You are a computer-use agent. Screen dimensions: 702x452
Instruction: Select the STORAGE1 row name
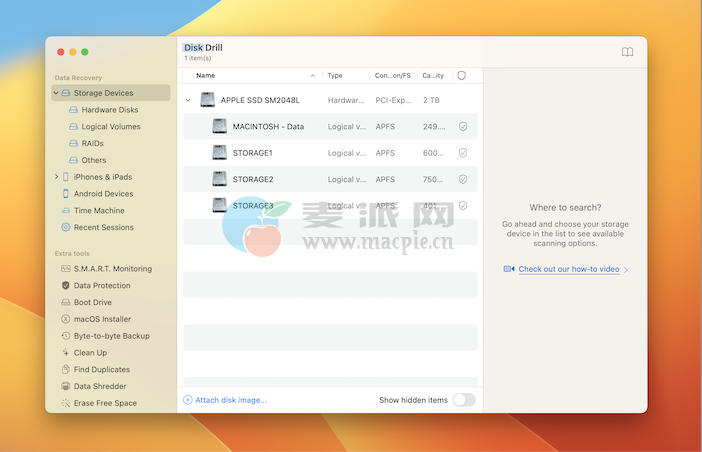click(253, 153)
